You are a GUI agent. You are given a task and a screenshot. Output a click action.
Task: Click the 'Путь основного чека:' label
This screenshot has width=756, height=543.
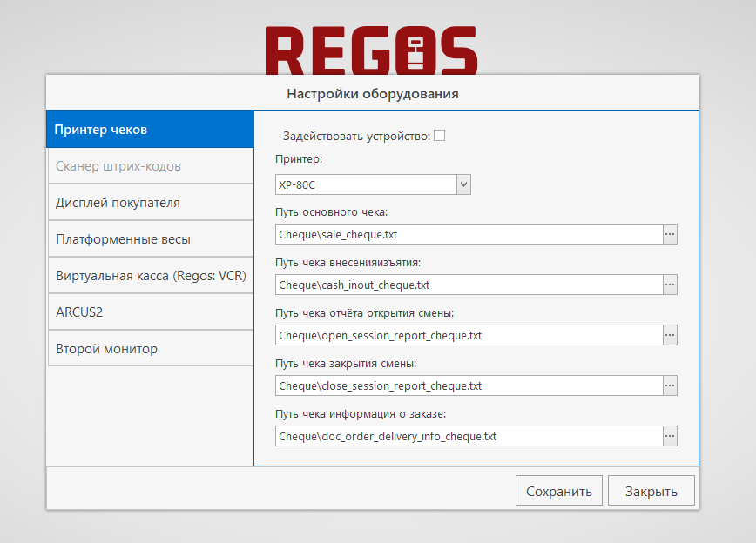coord(332,212)
